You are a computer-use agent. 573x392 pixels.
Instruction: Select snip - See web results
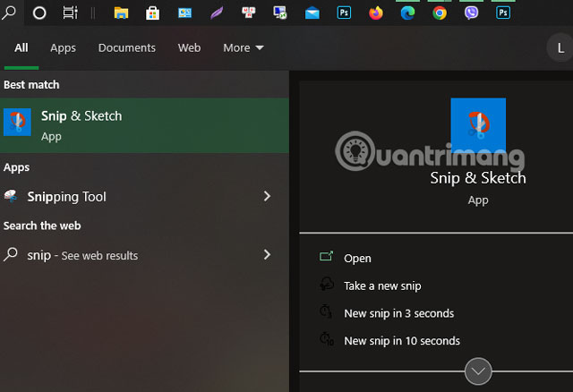[x=144, y=255]
